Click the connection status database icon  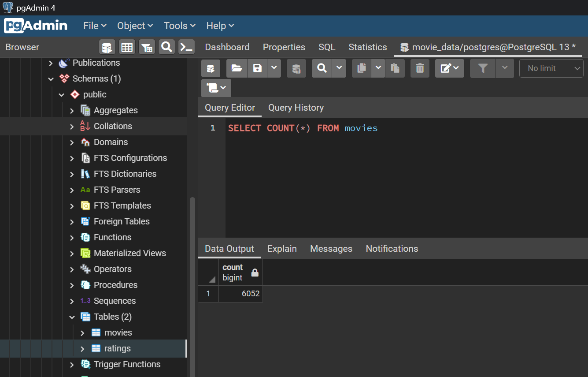211,68
